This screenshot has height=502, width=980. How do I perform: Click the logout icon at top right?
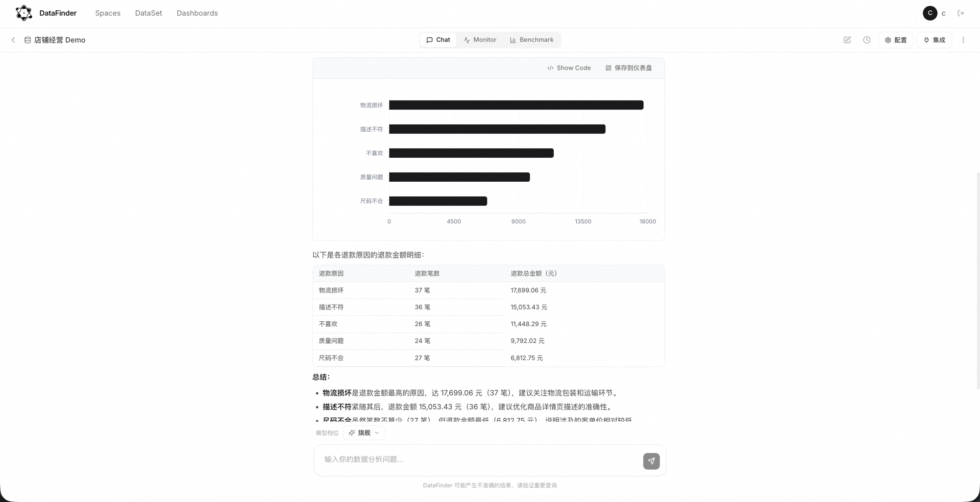point(961,13)
